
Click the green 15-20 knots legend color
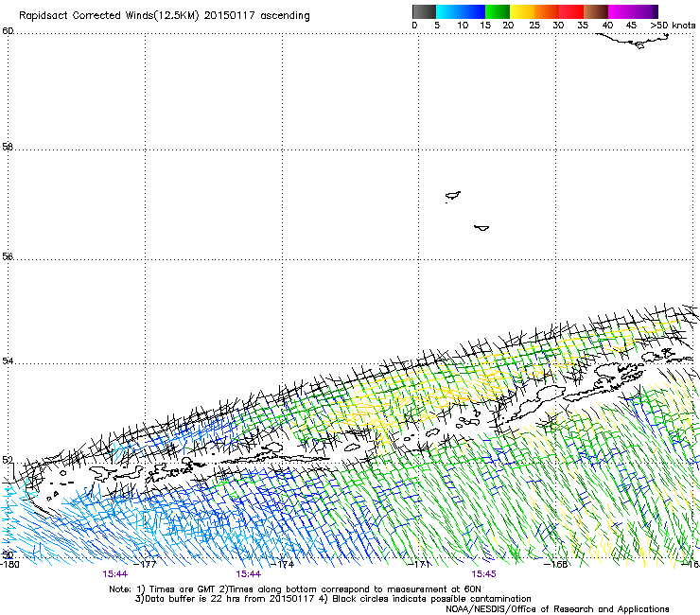tap(498, 11)
